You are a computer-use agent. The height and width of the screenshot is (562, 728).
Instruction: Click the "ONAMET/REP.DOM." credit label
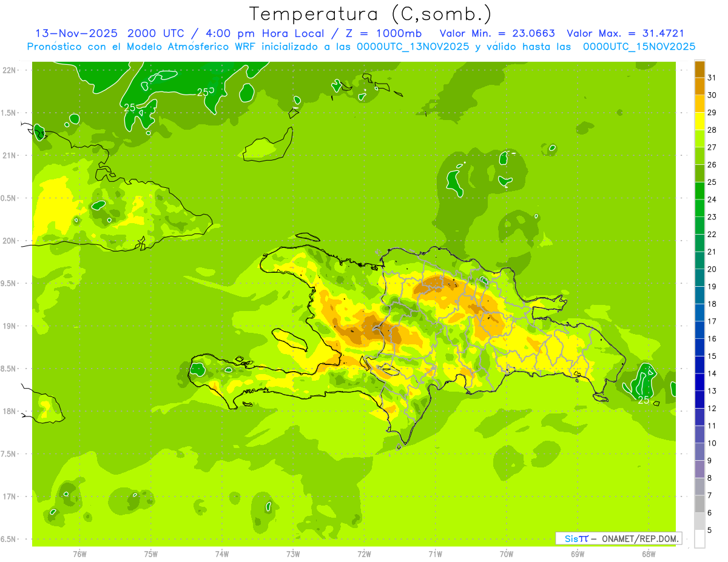(x=639, y=538)
